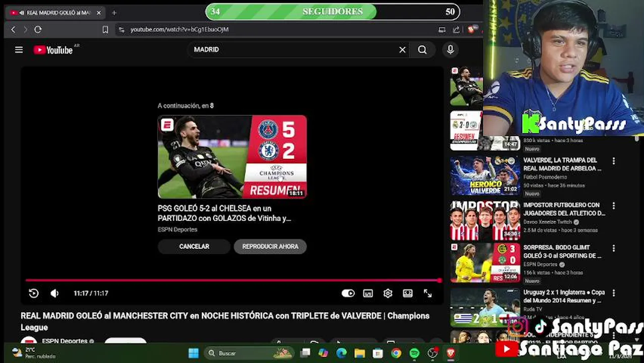Screen dimensions: 644x363
Task: Open Microsoft Store from the taskbar
Action: 378,353
